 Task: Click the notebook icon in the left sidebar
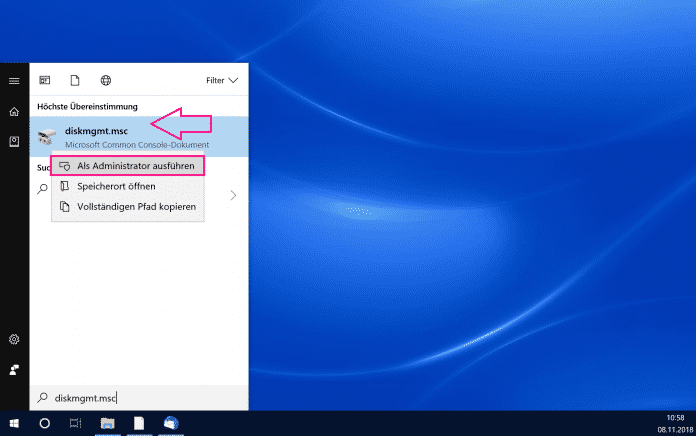pos(14,141)
